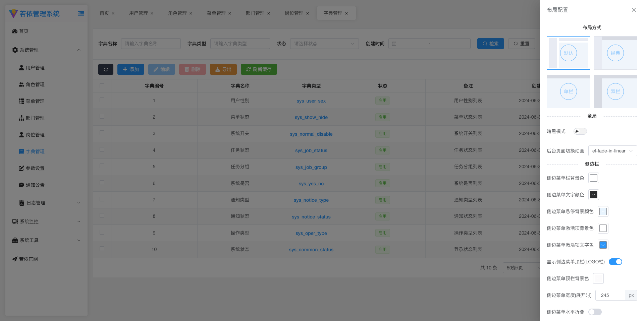
Task: Check the row checkbox for 系统开关
Action: coord(102,133)
